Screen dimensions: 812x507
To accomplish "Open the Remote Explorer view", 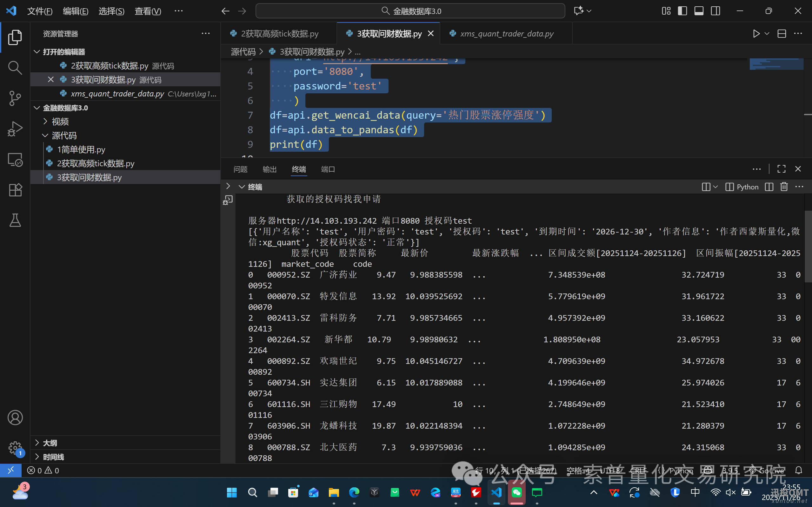I will coord(15,160).
